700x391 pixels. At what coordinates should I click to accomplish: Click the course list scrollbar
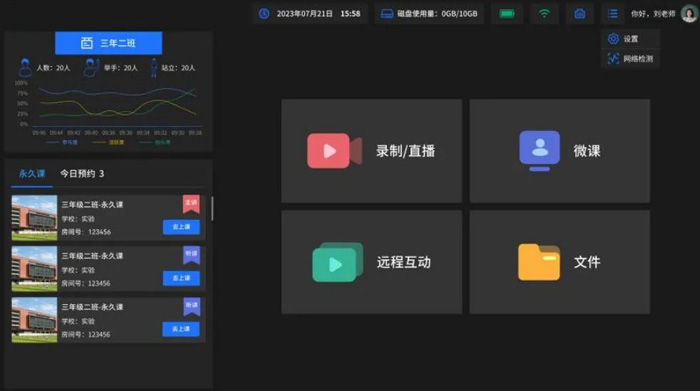tap(212, 208)
